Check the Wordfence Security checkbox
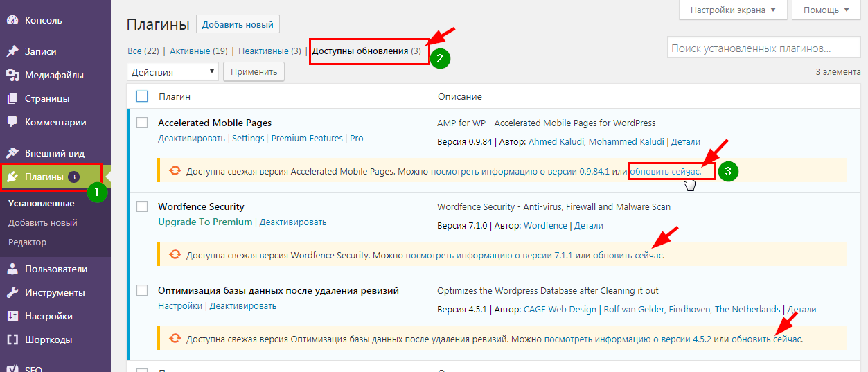The image size is (868, 372). [142, 206]
